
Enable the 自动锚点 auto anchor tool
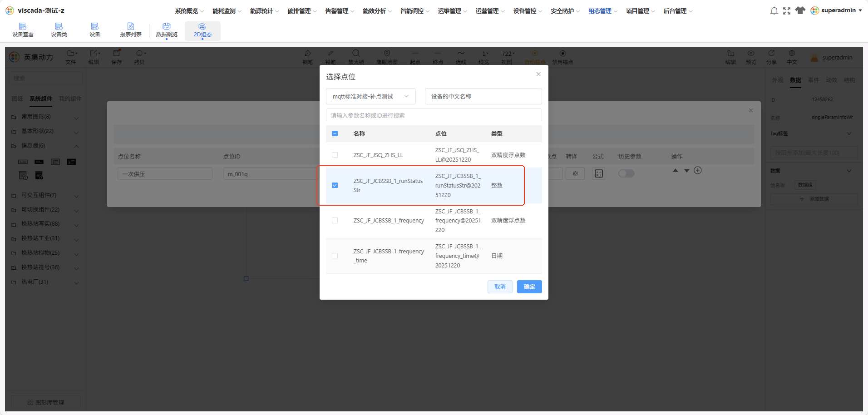pyautogui.click(x=535, y=57)
